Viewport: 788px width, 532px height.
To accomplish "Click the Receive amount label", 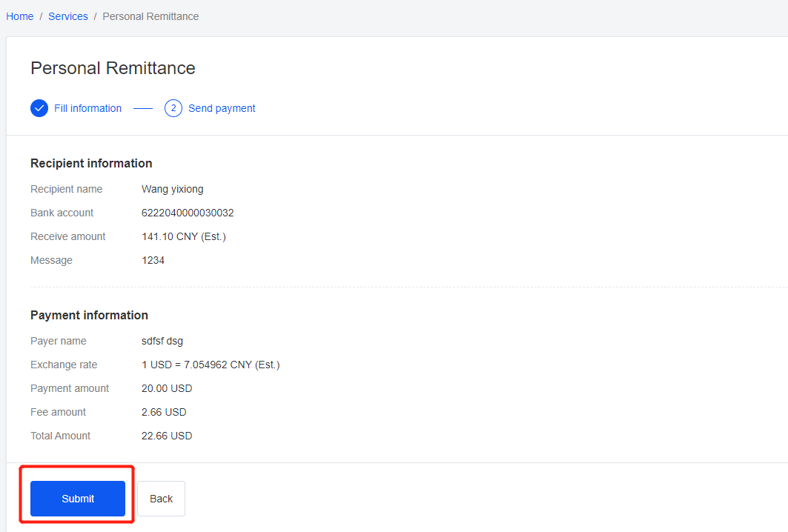I will click(x=68, y=236).
